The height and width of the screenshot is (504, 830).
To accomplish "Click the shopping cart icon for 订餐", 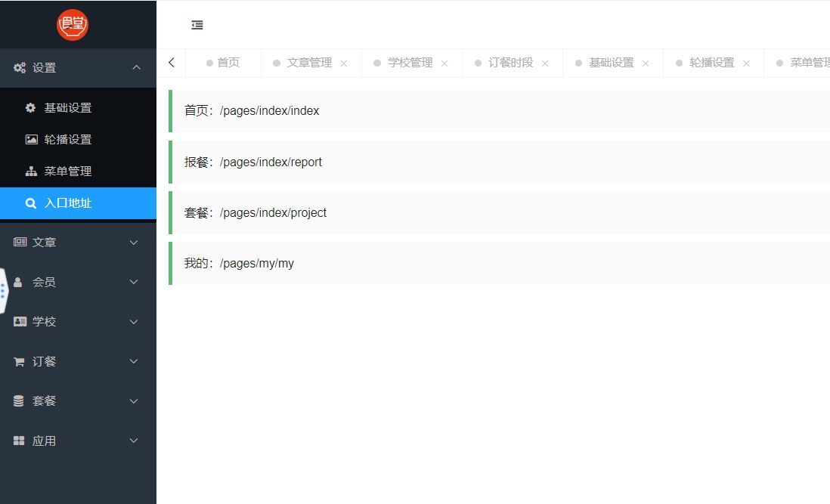I will [19, 362].
